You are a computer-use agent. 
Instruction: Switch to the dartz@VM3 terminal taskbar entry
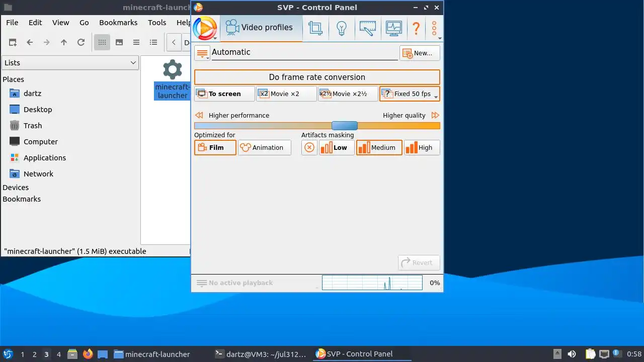tap(260, 354)
